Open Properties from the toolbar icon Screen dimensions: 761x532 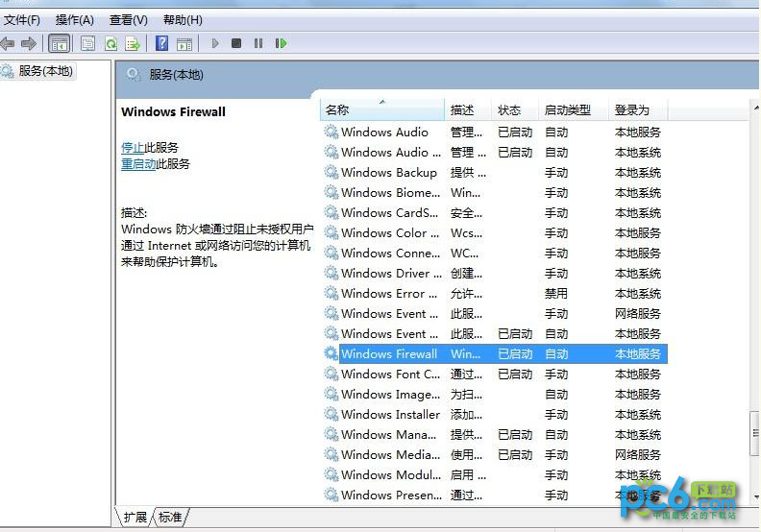pyautogui.click(x=88, y=43)
